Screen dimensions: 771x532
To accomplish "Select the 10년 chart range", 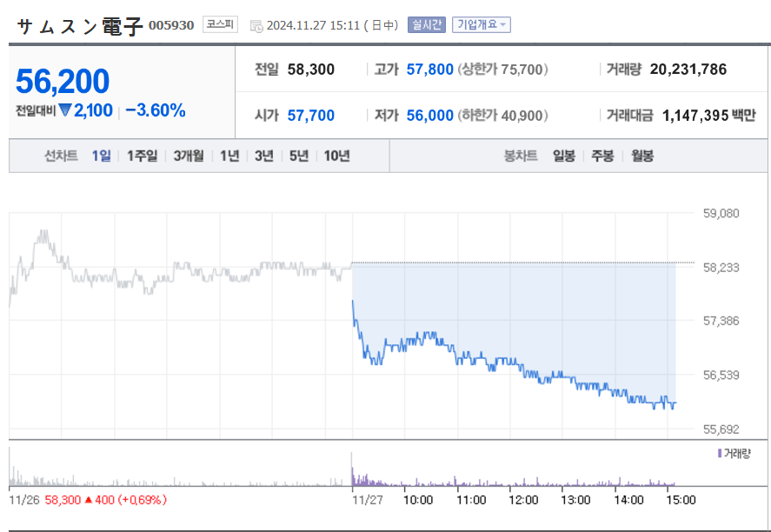I will pyautogui.click(x=336, y=156).
